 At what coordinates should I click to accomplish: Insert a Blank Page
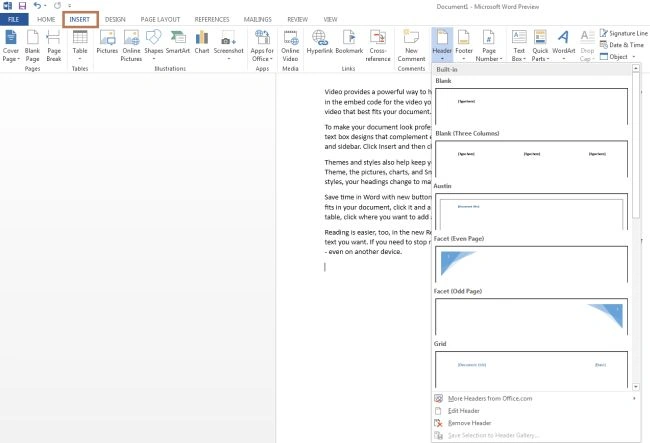coord(32,46)
